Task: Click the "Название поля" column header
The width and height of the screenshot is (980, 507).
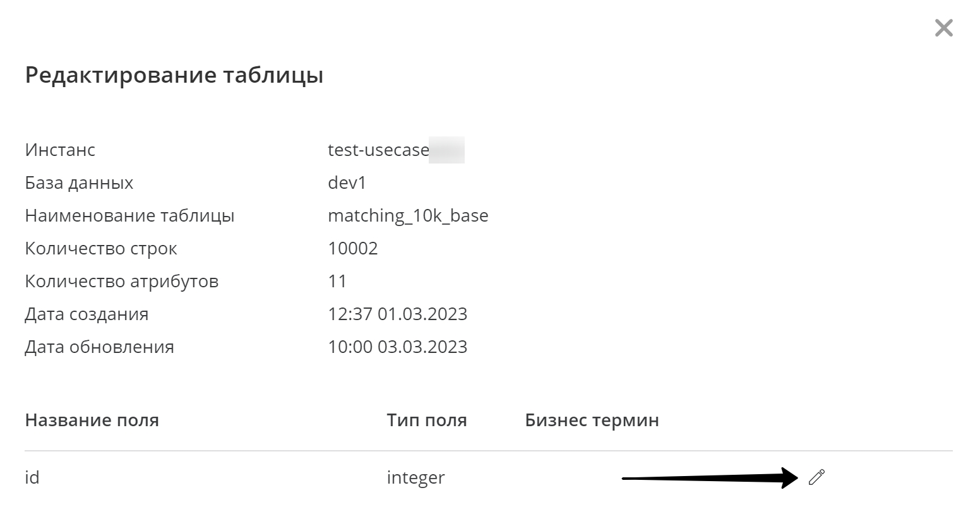Action: click(x=92, y=421)
